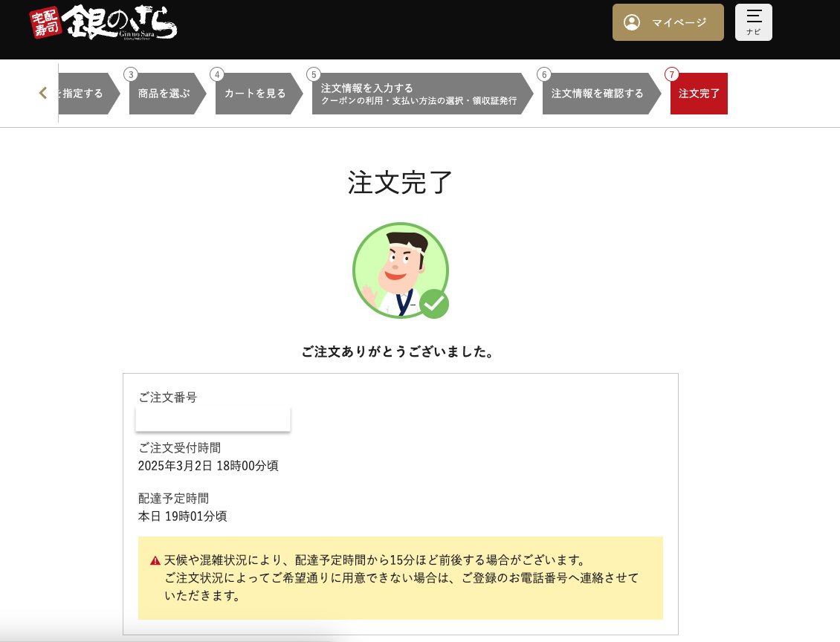Click step number 5 circle indicator
This screenshot has width=840, height=642.
click(x=313, y=74)
